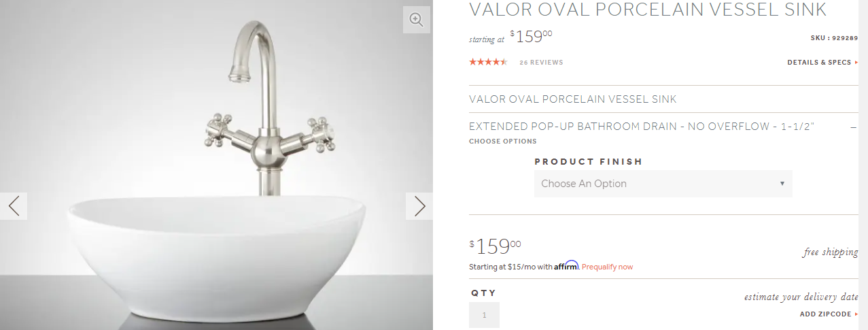Click the star rating icons
This screenshot has width=868, height=330.
pyautogui.click(x=488, y=62)
